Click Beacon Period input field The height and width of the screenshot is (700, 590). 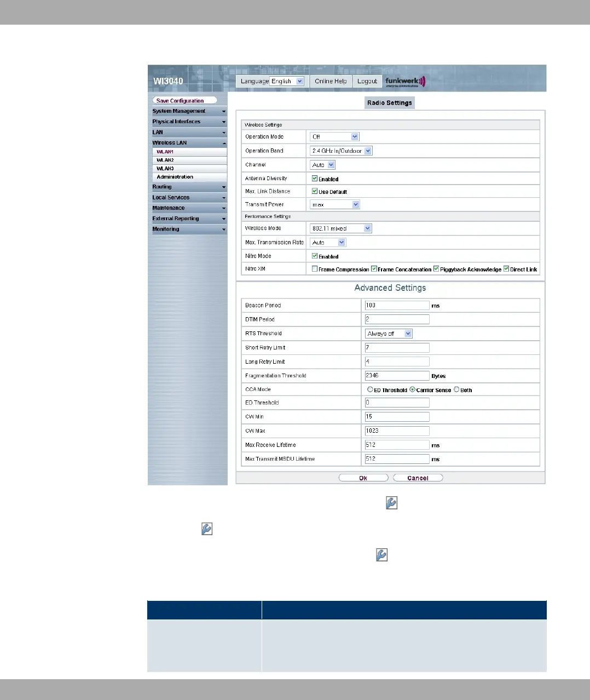(397, 306)
